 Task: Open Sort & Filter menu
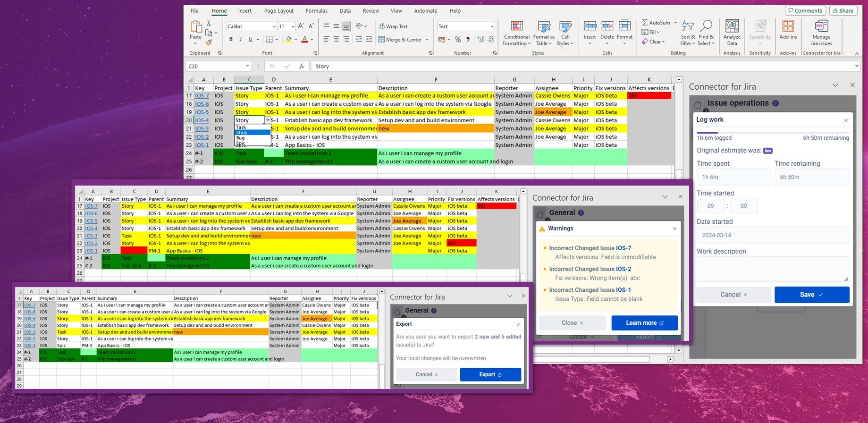click(x=688, y=33)
